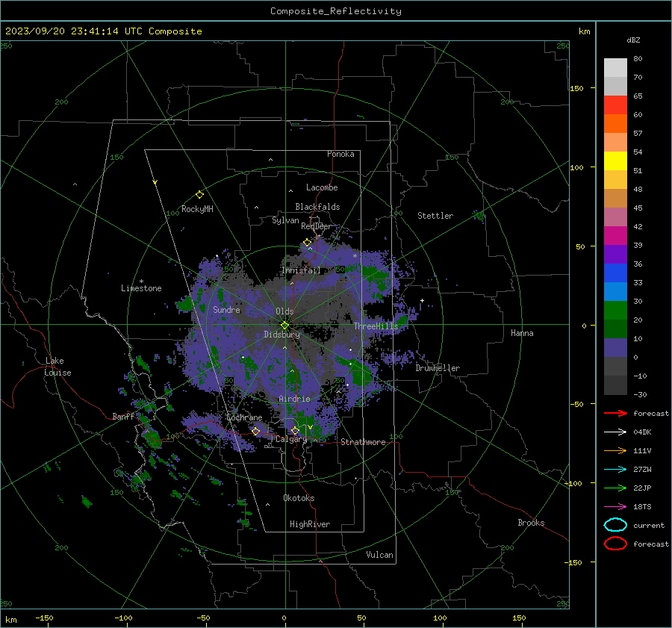Click the Strathmore city label

[363, 442]
